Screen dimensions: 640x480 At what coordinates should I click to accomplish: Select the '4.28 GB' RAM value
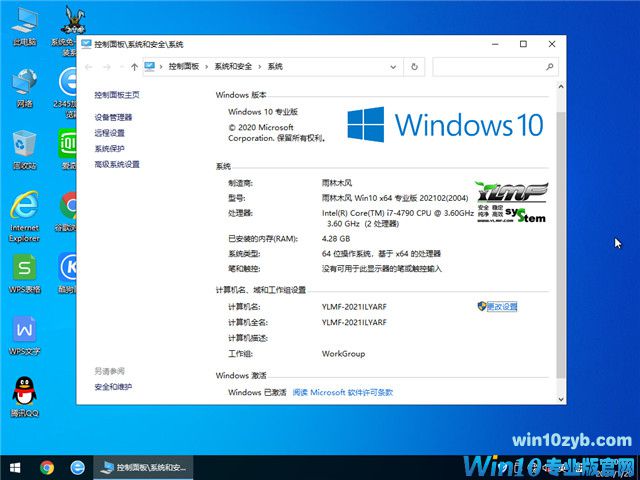[x=336, y=239]
